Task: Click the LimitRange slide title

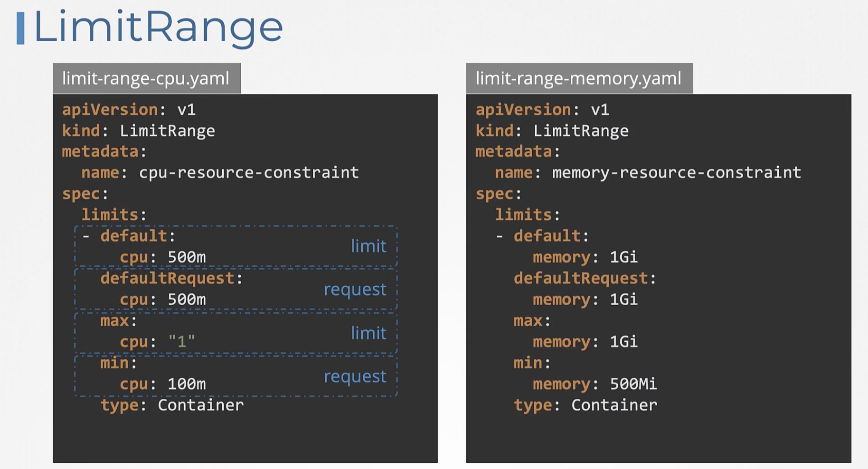Action: pyautogui.click(x=158, y=28)
